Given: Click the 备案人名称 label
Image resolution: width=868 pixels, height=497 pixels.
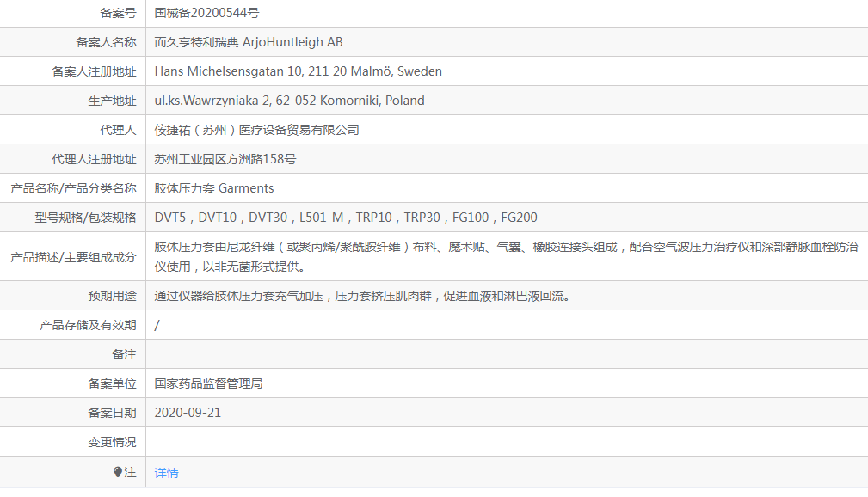Looking at the screenshot, I should [106, 42].
